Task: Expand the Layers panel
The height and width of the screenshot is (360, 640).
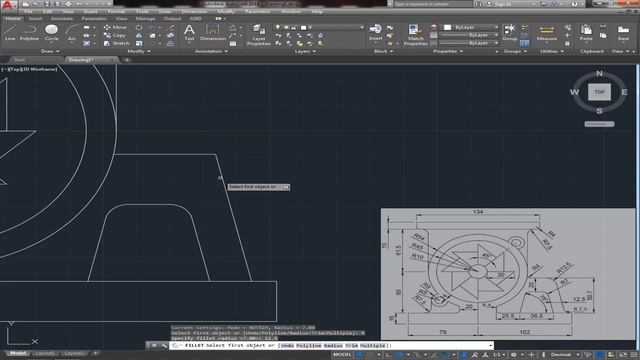Action: point(305,51)
